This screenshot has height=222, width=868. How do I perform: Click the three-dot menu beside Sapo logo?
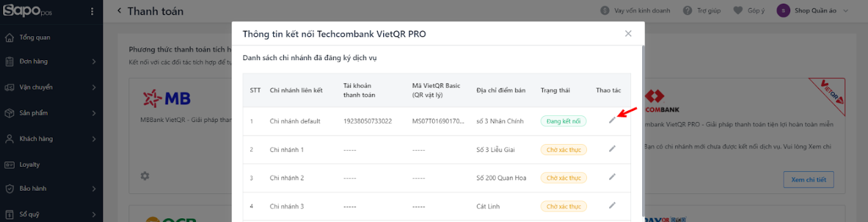[92, 11]
